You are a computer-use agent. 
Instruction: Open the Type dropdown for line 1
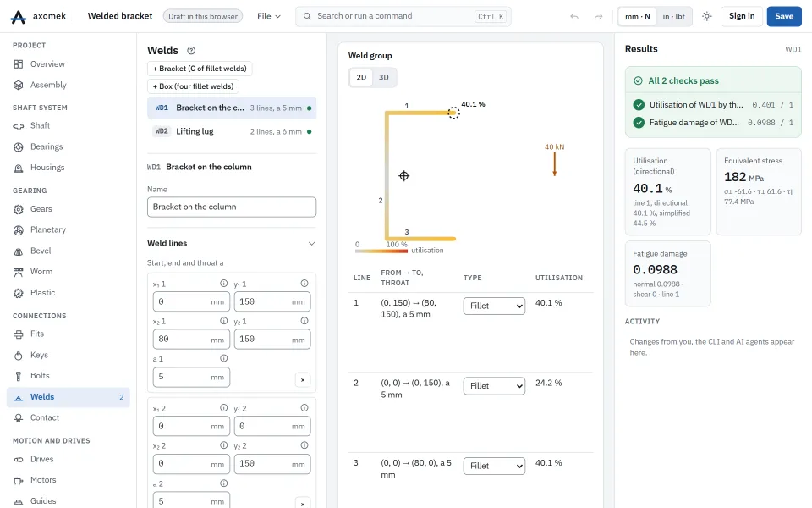pyautogui.click(x=494, y=306)
